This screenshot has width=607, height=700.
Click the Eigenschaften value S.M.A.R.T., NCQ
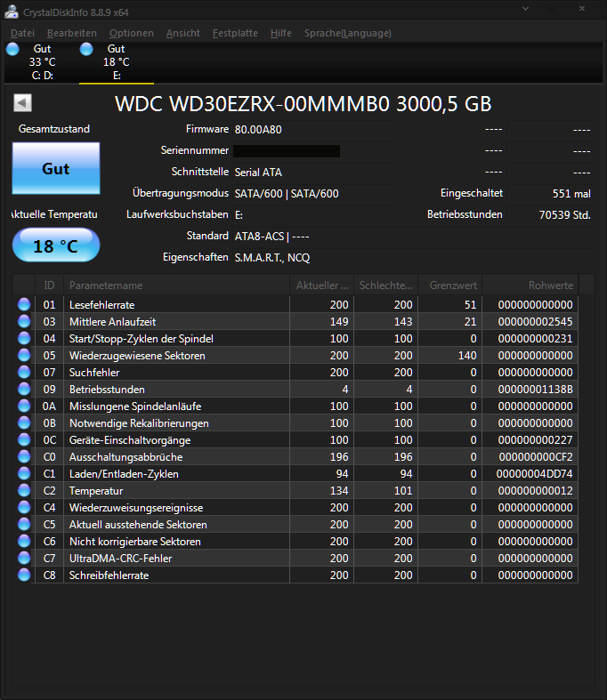tap(272, 258)
